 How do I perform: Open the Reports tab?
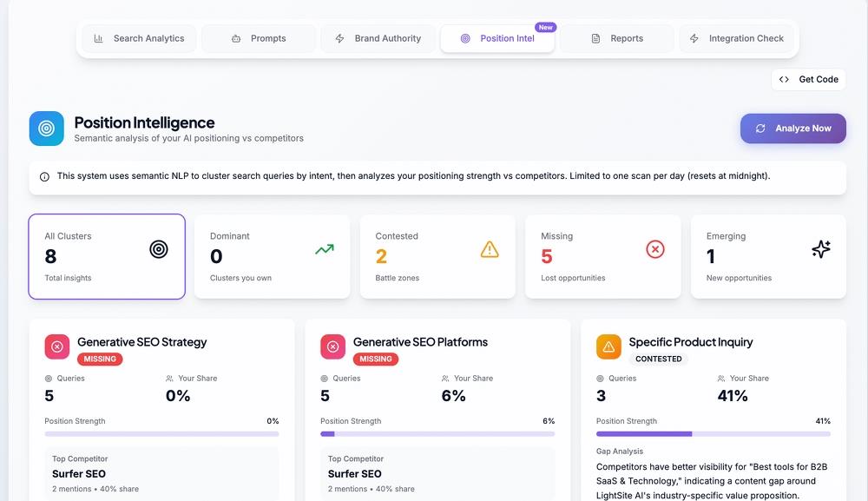pyautogui.click(x=616, y=38)
